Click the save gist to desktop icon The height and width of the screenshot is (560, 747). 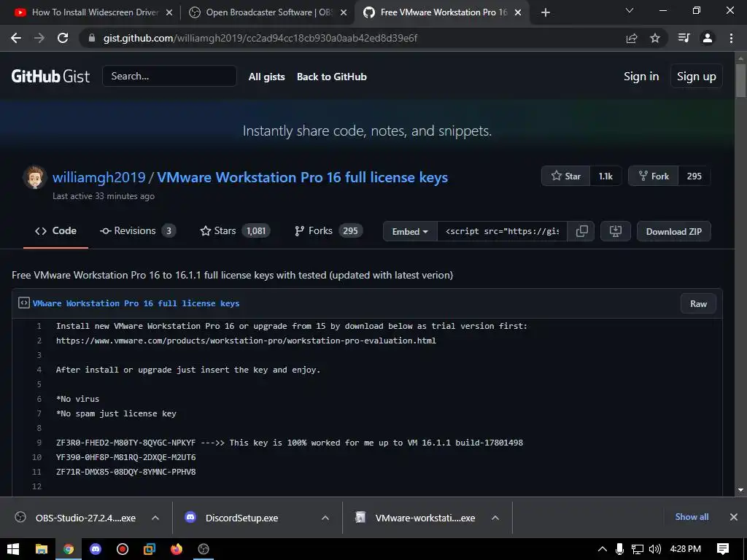[616, 231]
